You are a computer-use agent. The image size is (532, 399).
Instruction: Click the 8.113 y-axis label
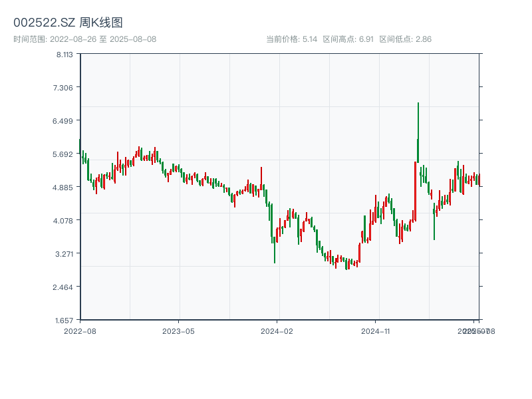(65, 55)
